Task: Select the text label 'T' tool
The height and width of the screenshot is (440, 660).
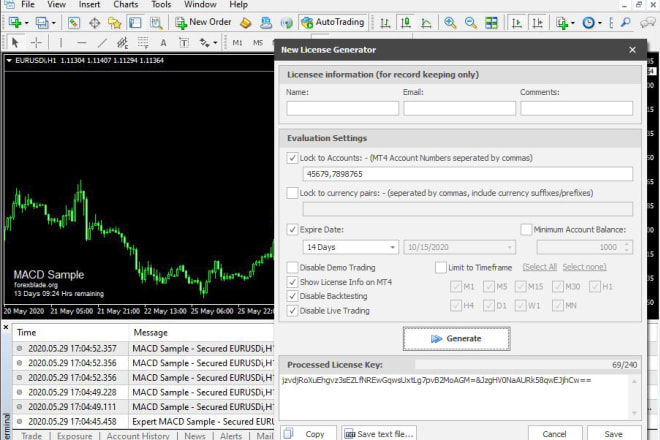Action: point(184,43)
